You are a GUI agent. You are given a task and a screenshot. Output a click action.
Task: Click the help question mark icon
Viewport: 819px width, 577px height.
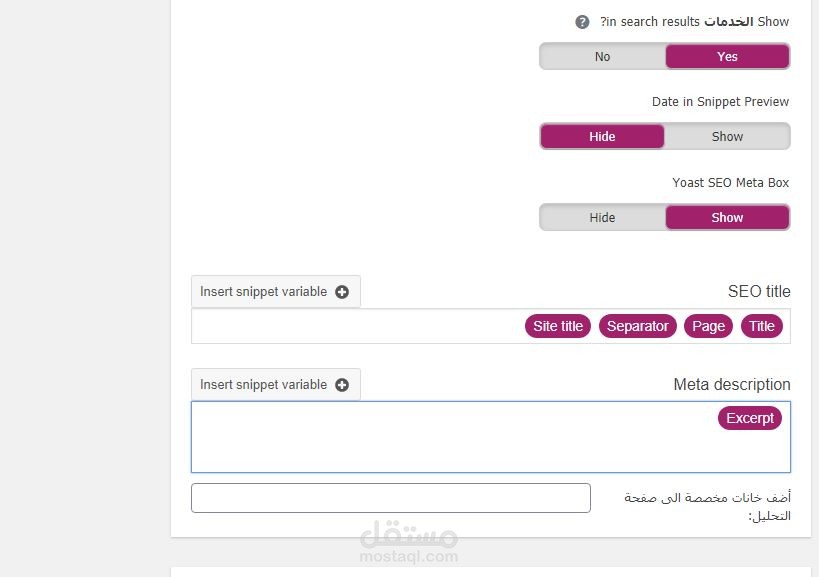(582, 22)
